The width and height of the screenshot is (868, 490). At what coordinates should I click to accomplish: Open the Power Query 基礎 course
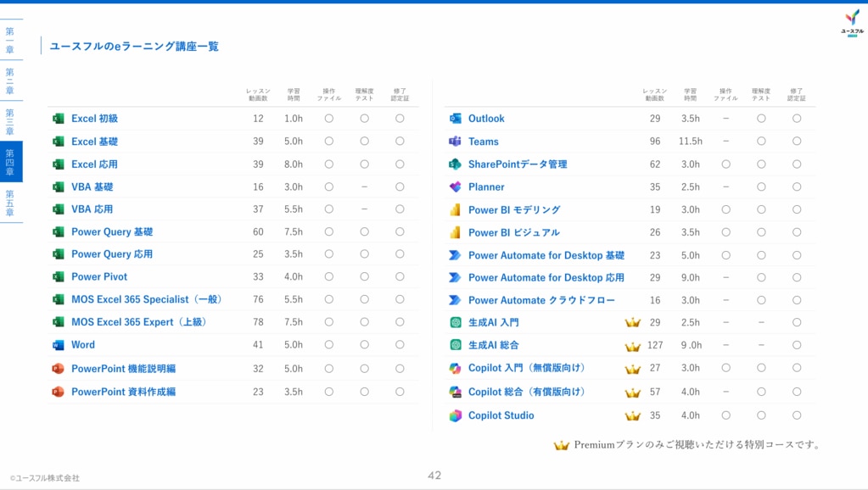tap(112, 232)
